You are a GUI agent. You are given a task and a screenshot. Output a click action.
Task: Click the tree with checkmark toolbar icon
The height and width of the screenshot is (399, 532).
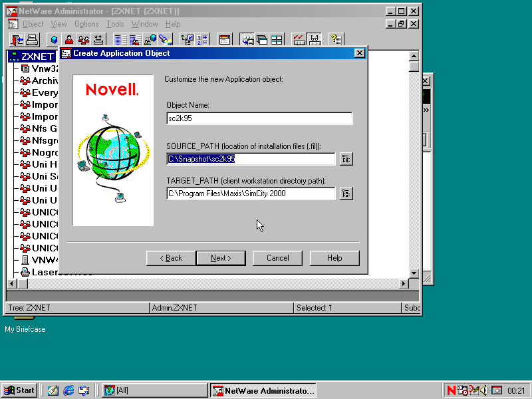188,40
